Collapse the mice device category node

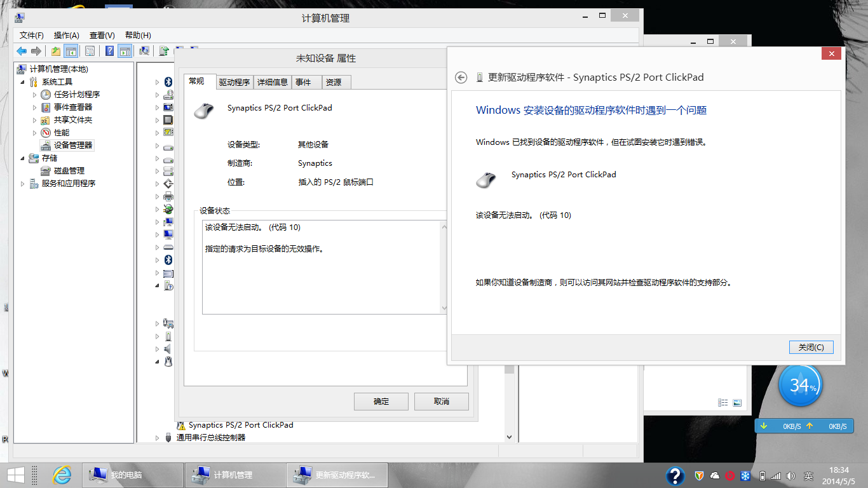158,362
